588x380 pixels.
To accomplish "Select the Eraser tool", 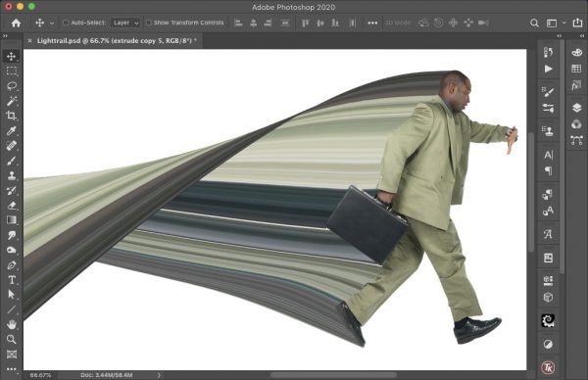I will pos(11,206).
